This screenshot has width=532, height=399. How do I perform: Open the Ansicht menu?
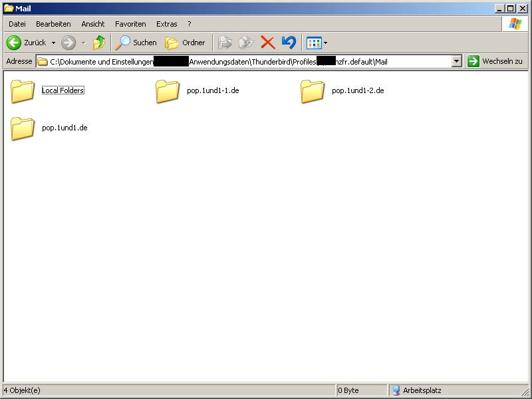pyautogui.click(x=93, y=24)
